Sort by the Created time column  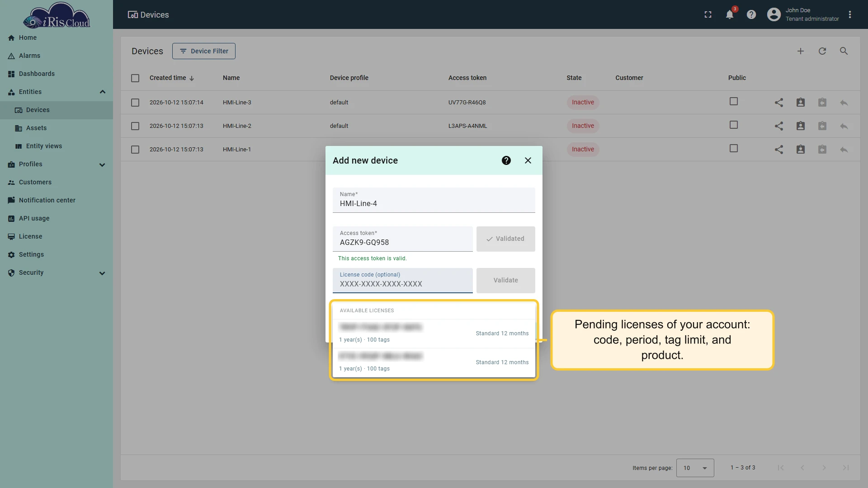point(172,78)
